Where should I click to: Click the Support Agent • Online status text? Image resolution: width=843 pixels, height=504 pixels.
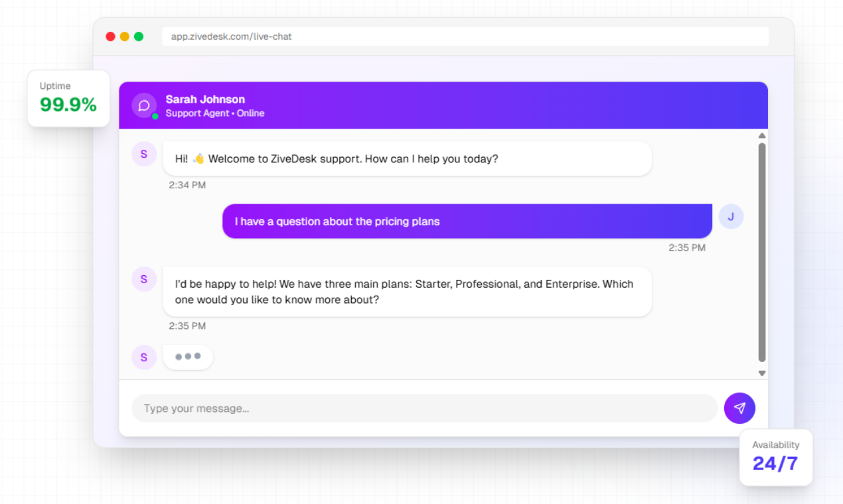(x=215, y=113)
